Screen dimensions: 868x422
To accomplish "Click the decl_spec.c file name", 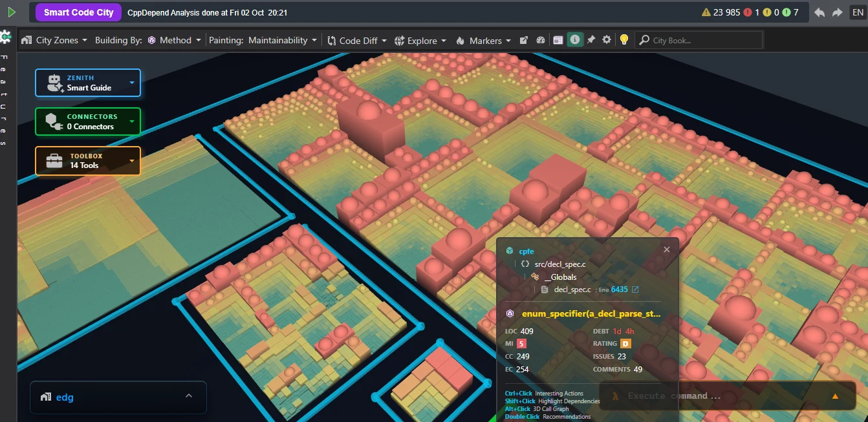I will 572,289.
